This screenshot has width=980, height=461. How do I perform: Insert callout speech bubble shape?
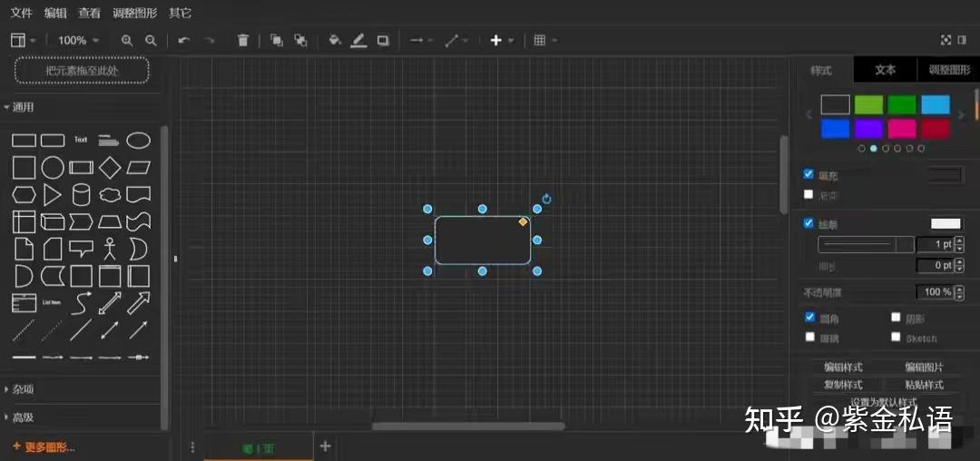[x=82, y=249]
